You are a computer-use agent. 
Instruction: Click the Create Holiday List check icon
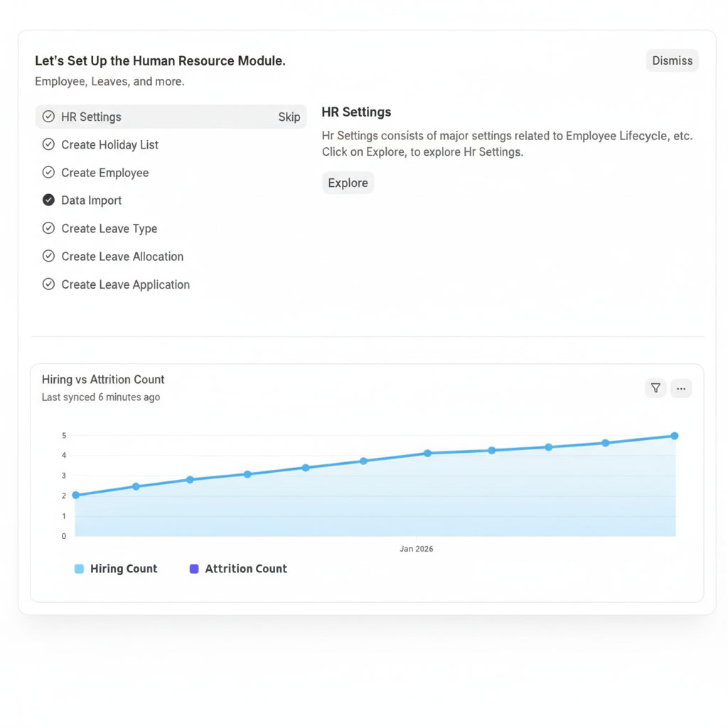(x=48, y=144)
